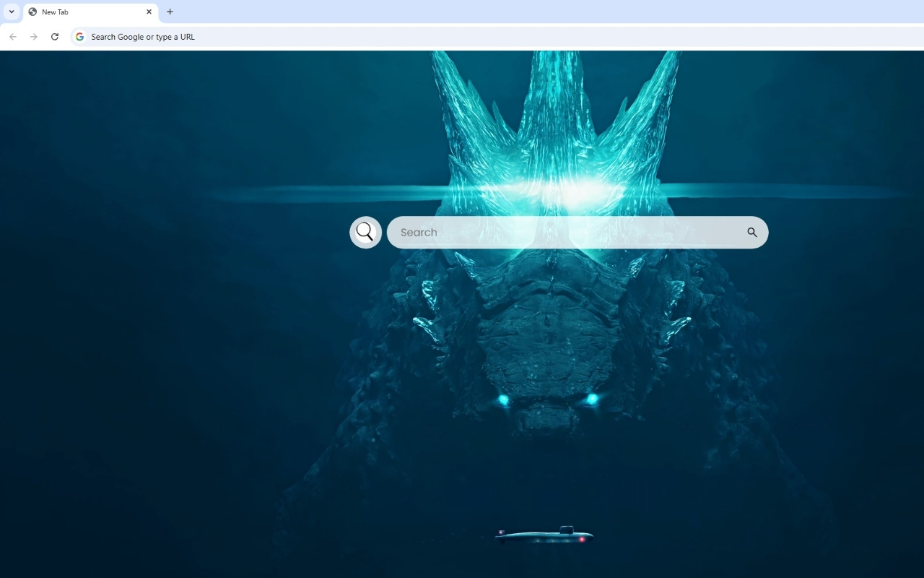The height and width of the screenshot is (578, 924).
Task: Click the Google G icon in the address bar
Action: [79, 36]
